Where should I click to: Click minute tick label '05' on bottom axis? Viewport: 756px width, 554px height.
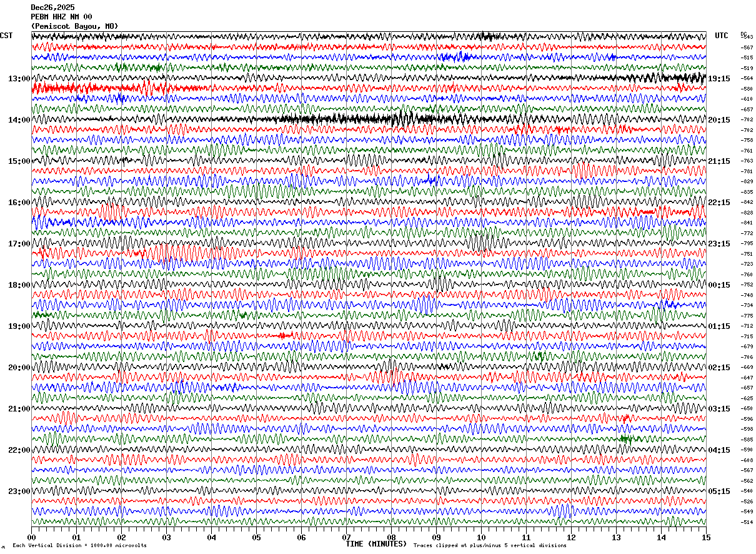(256, 537)
